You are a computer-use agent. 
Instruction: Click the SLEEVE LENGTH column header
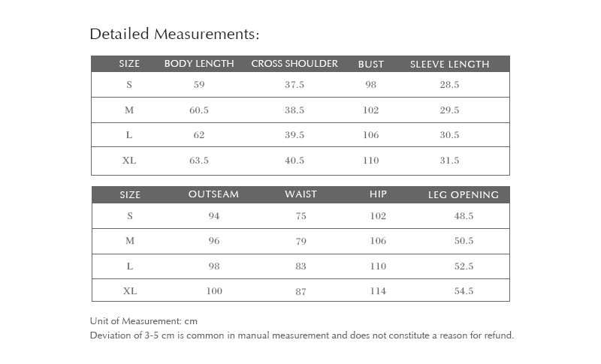point(449,65)
